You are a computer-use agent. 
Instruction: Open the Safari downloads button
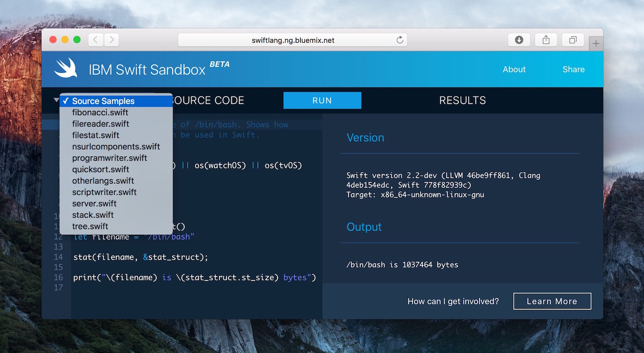pyautogui.click(x=519, y=40)
